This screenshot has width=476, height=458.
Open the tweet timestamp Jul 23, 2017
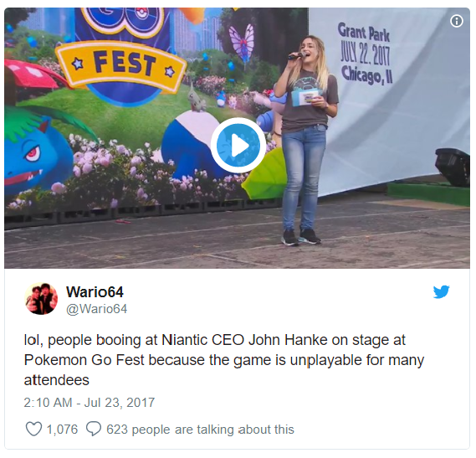tap(90, 403)
